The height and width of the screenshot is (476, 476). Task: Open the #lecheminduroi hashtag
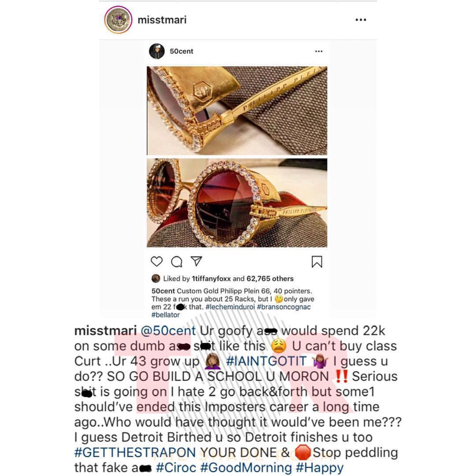tap(230, 307)
